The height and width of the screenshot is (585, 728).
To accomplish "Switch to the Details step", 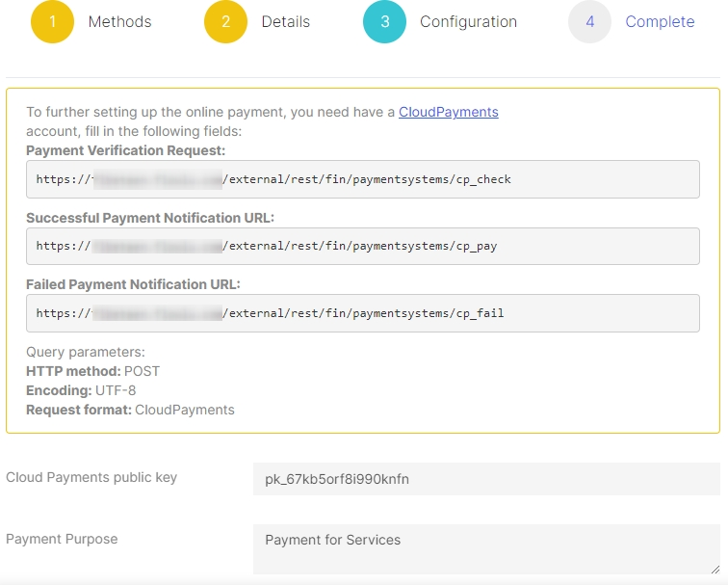I will click(x=285, y=22).
